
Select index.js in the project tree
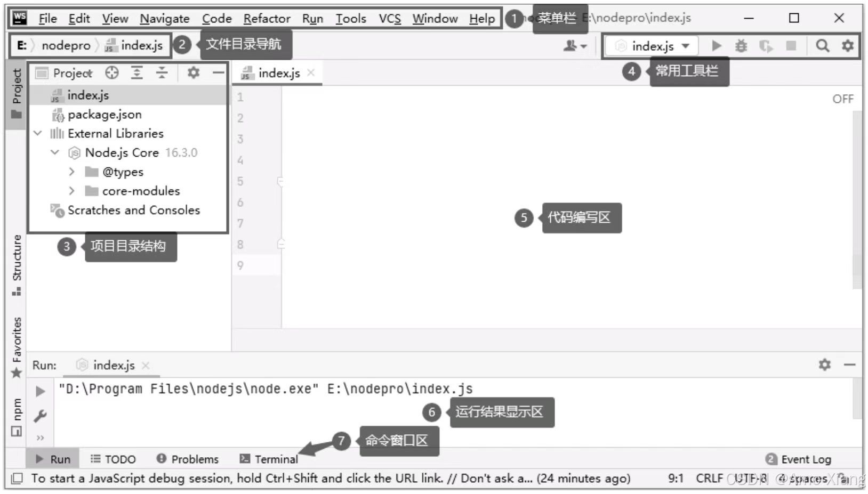coord(128,95)
